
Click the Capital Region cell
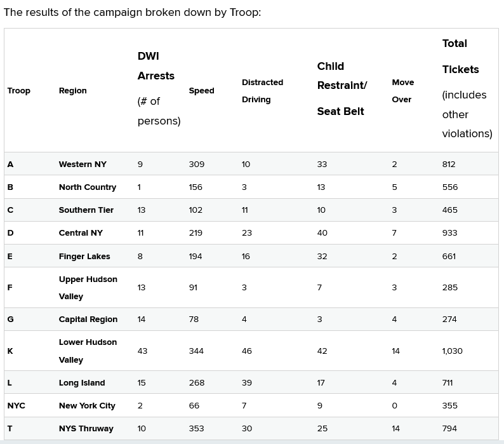point(88,320)
